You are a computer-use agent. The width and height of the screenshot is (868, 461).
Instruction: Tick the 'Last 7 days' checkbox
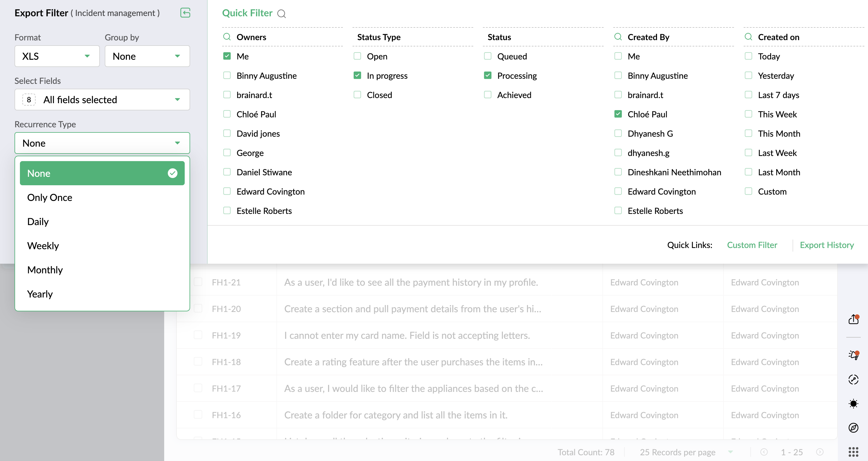(x=748, y=95)
